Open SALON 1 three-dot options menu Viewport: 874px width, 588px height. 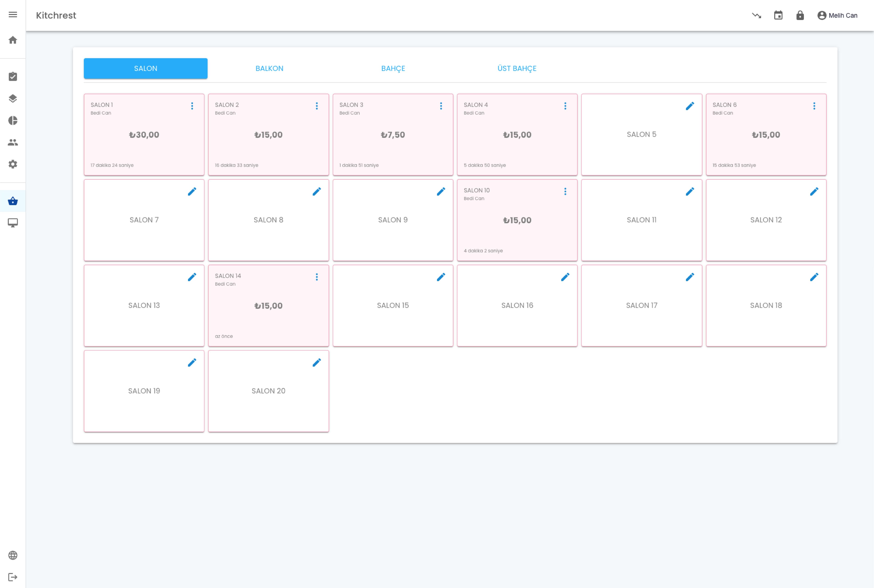point(192,106)
